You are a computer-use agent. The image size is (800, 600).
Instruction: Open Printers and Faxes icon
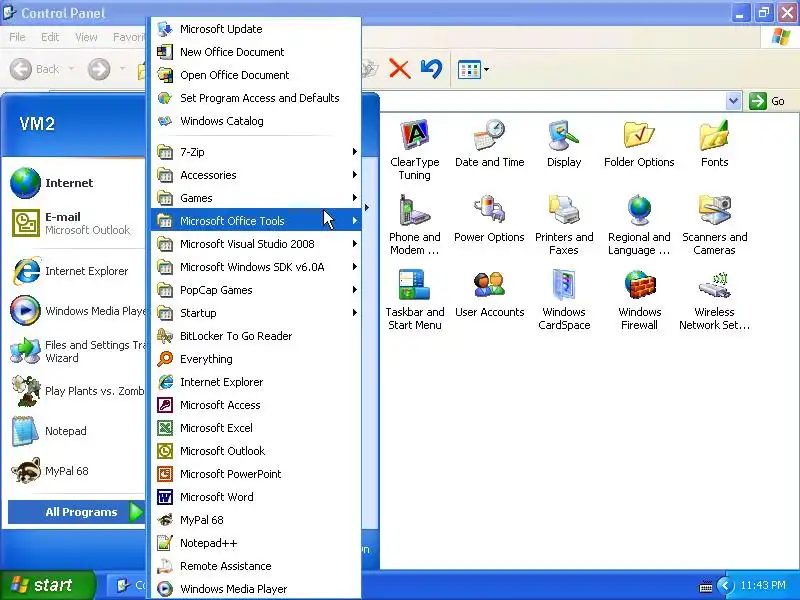[564, 224]
